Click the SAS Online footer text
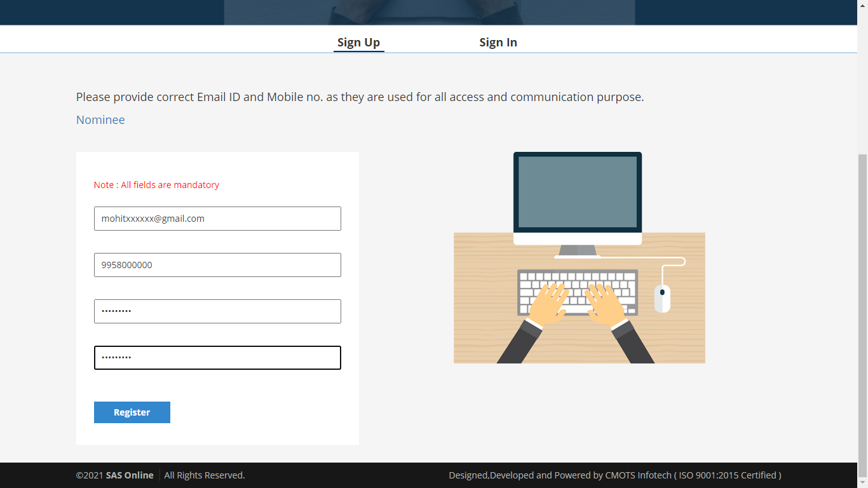The image size is (868, 488). 130,475
